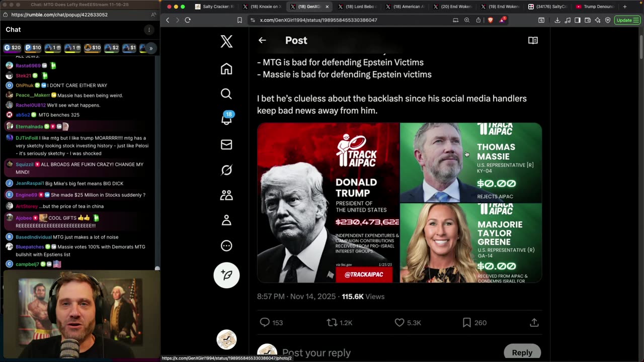The height and width of the screenshot is (362, 644).
Task: Open the Leo AI sparkle icon
Action: tap(598, 20)
